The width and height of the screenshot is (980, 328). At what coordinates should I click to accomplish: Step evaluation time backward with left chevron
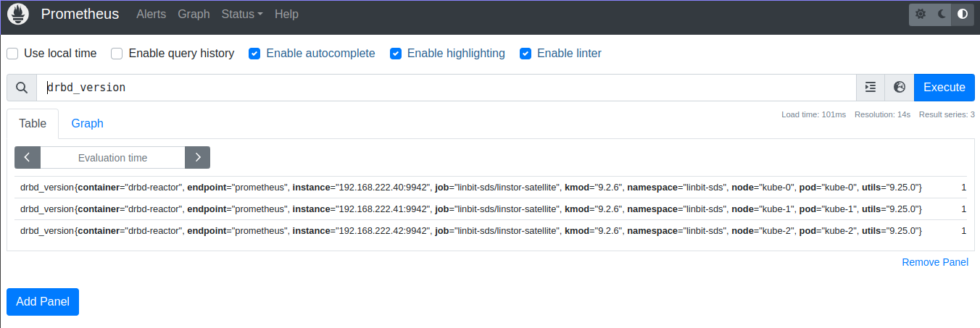click(28, 158)
